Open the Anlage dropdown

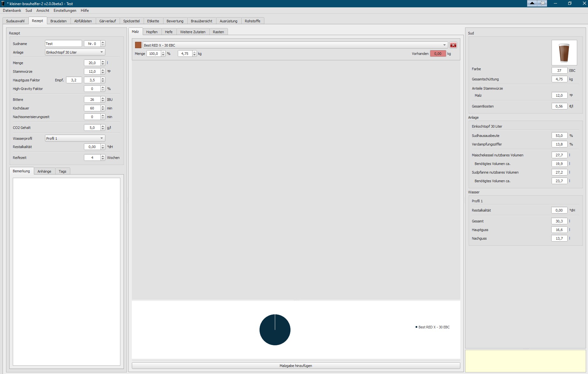point(75,52)
